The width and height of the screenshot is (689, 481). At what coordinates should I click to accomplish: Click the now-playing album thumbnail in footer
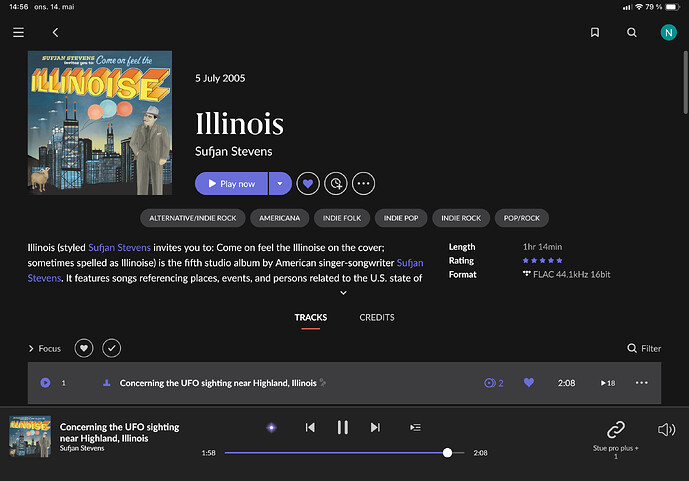[x=30, y=437]
